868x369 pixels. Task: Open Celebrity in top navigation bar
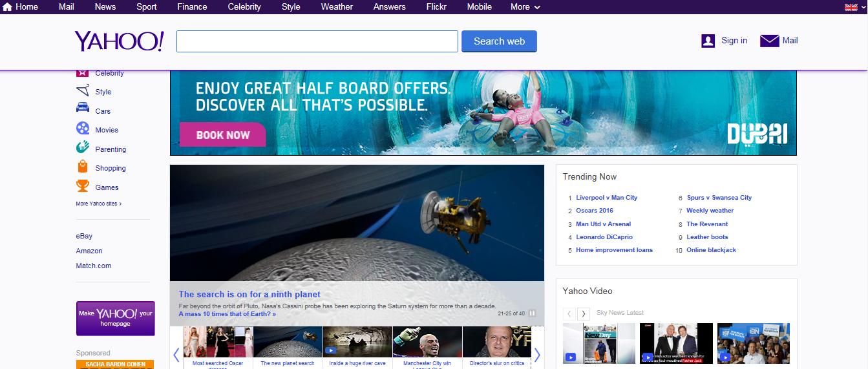click(x=244, y=6)
